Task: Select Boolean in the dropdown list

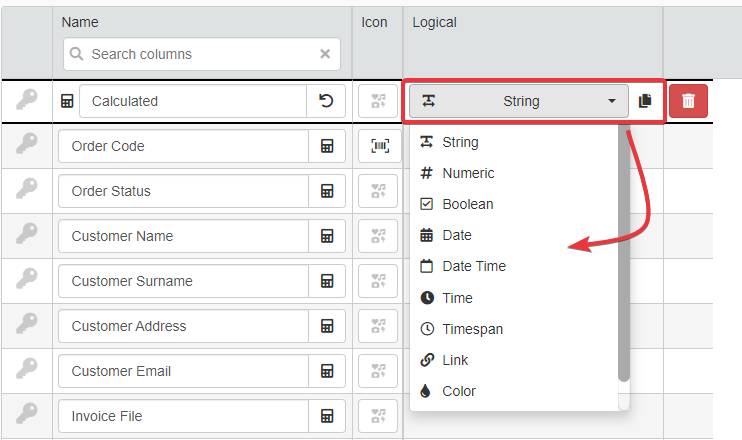Action: point(467,204)
